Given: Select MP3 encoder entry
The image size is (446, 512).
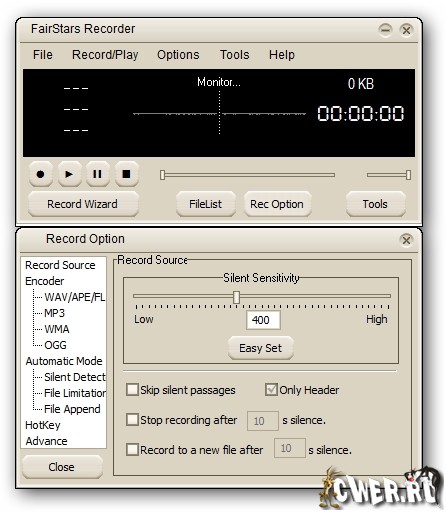Looking at the screenshot, I should (54, 313).
